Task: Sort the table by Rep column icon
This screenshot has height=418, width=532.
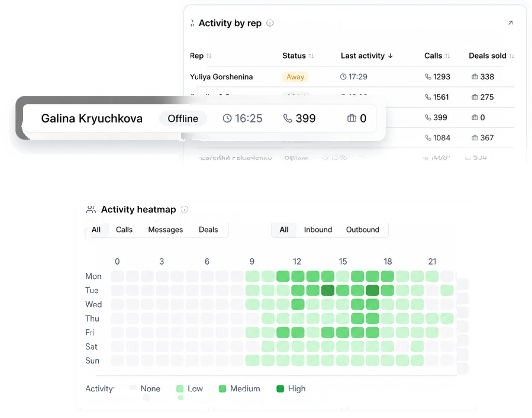Action: pyautogui.click(x=209, y=56)
